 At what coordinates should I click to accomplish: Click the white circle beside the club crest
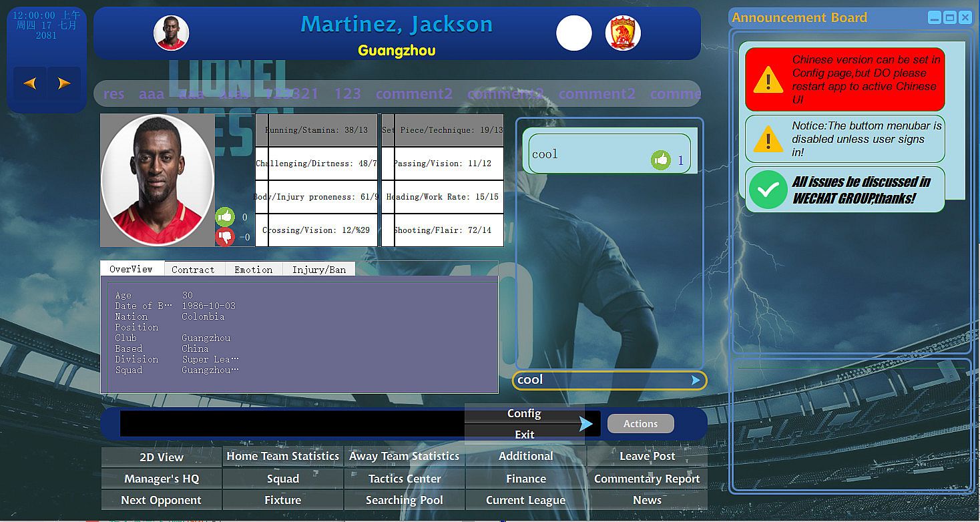pyautogui.click(x=574, y=33)
